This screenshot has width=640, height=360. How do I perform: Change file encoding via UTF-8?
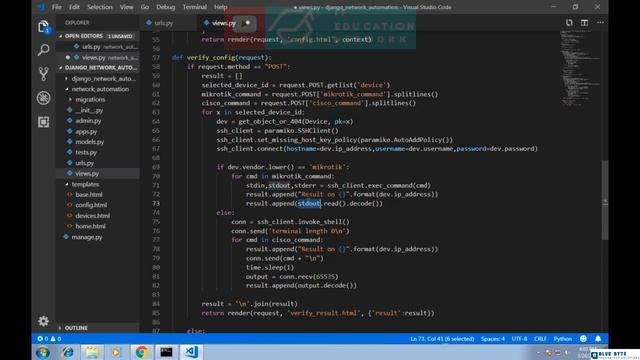(x=519, y=339)
